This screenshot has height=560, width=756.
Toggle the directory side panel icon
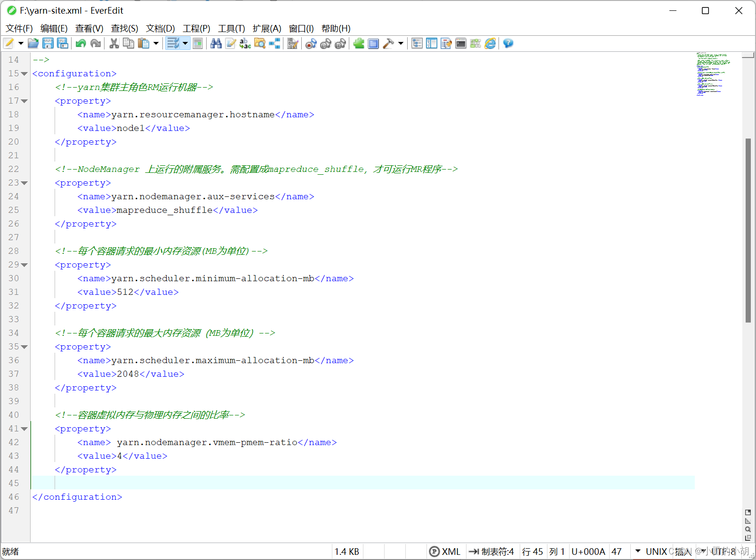coord(432,43)
